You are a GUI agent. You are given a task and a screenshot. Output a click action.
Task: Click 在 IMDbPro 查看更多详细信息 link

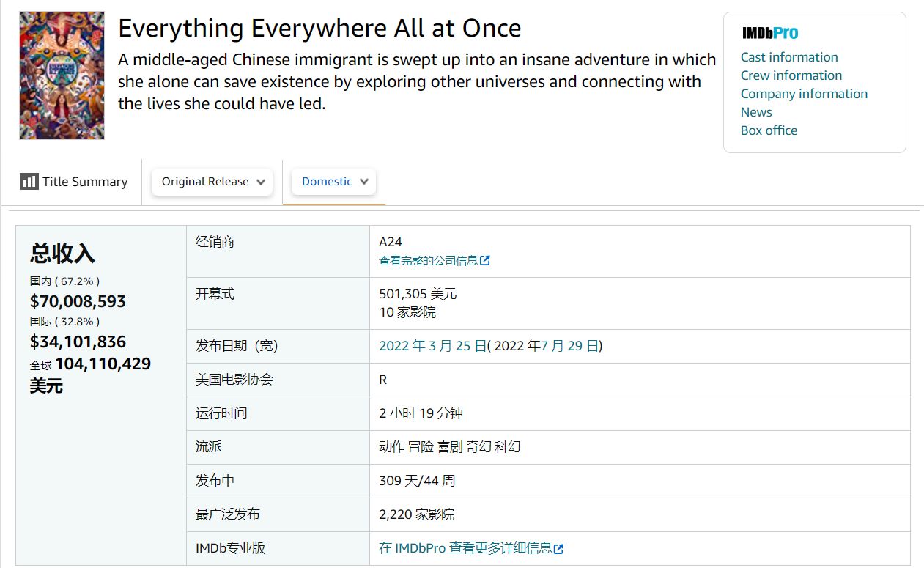[x=465, y=548]
